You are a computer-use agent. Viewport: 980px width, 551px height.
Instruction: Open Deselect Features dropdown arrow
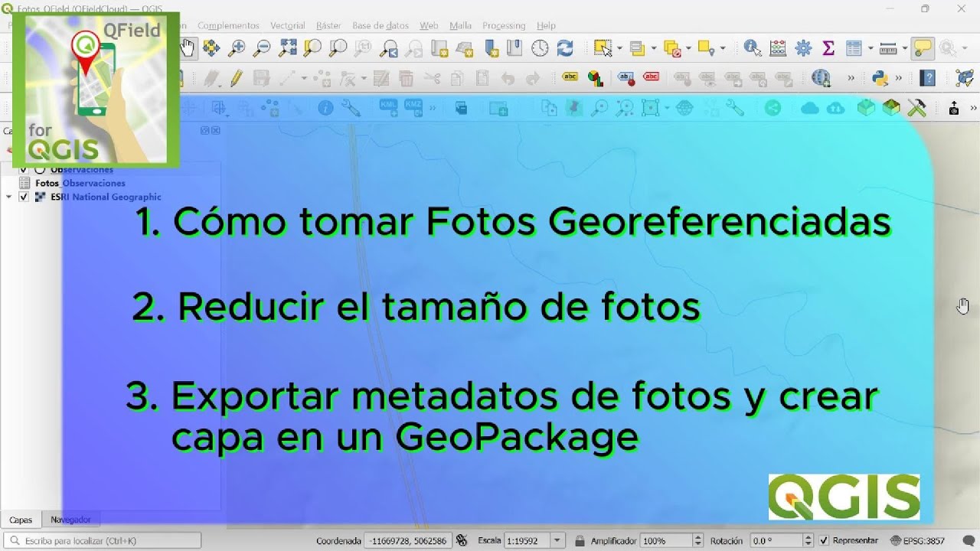coord(688,48)
